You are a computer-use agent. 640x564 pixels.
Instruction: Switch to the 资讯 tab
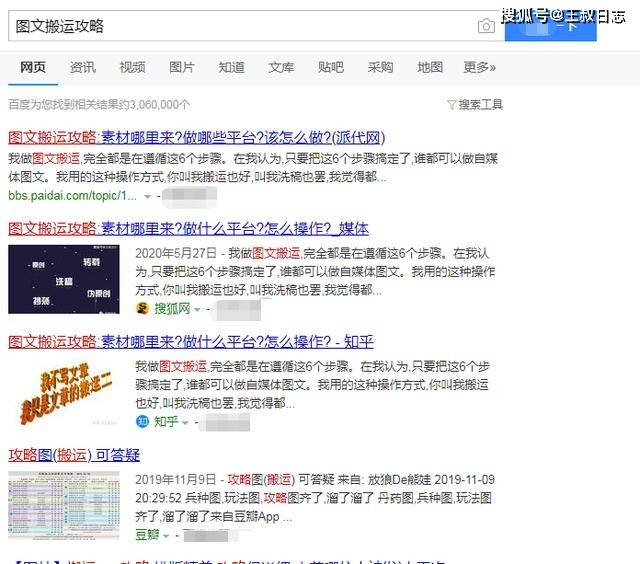(x=83, y=67)
